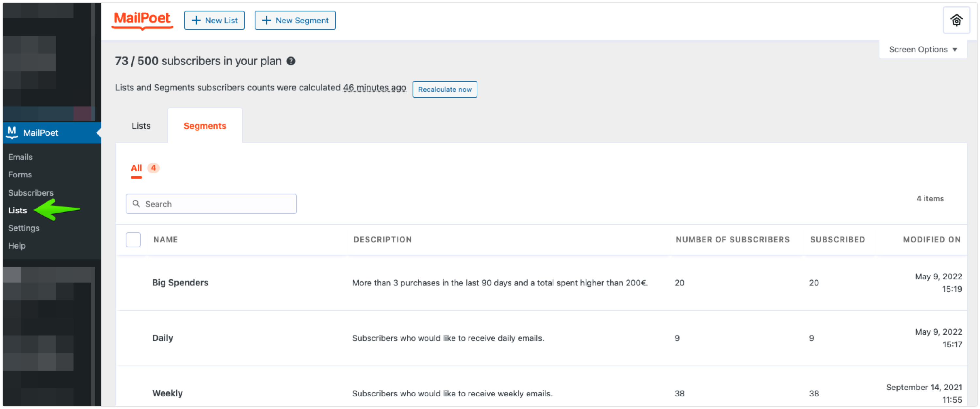
Task: Open Subscribers in the sidebar menu
Action: click(31, 192)
